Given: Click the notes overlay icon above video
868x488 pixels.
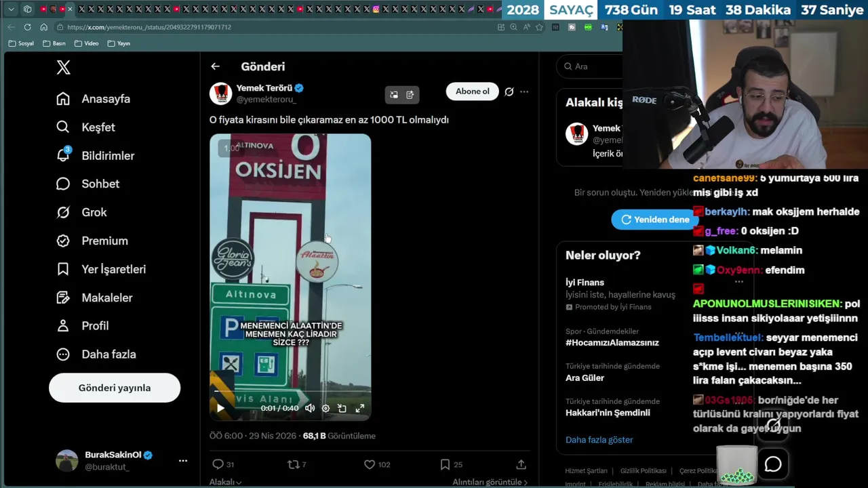Looking at the screenshot, I should point(410,95).
